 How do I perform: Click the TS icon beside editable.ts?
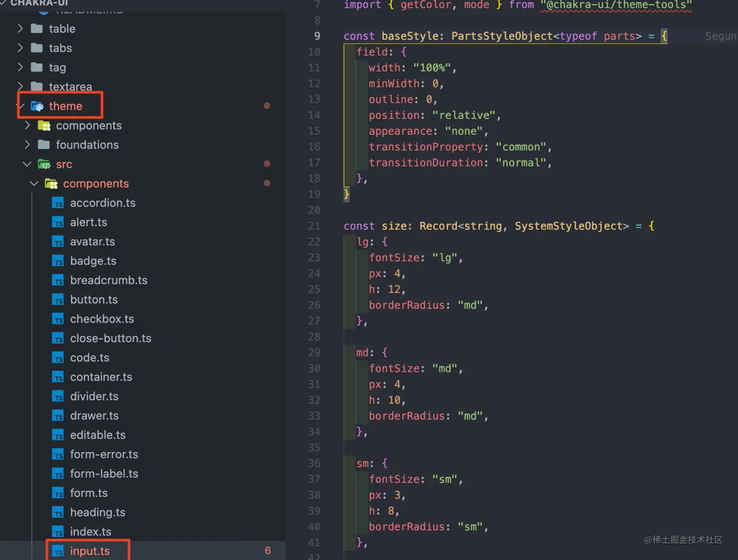pos(58,435)
